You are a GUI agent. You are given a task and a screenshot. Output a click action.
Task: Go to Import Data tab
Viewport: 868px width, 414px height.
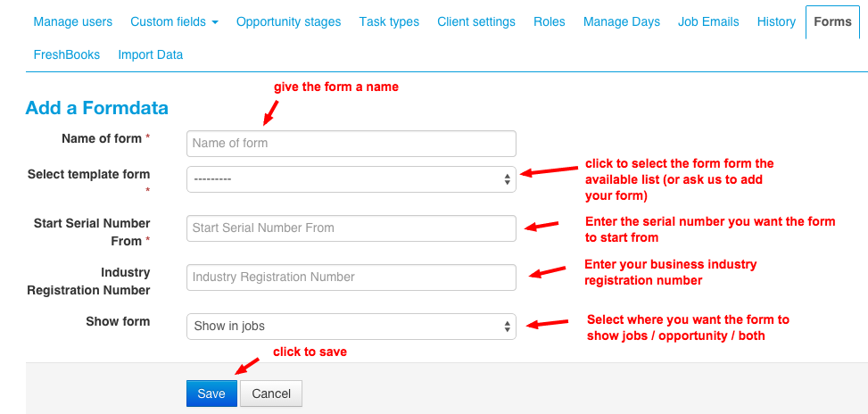tap(151, 54)
